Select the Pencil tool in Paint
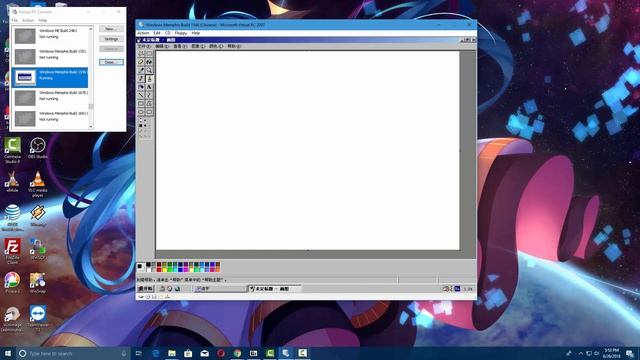 (x=141, y=78)
